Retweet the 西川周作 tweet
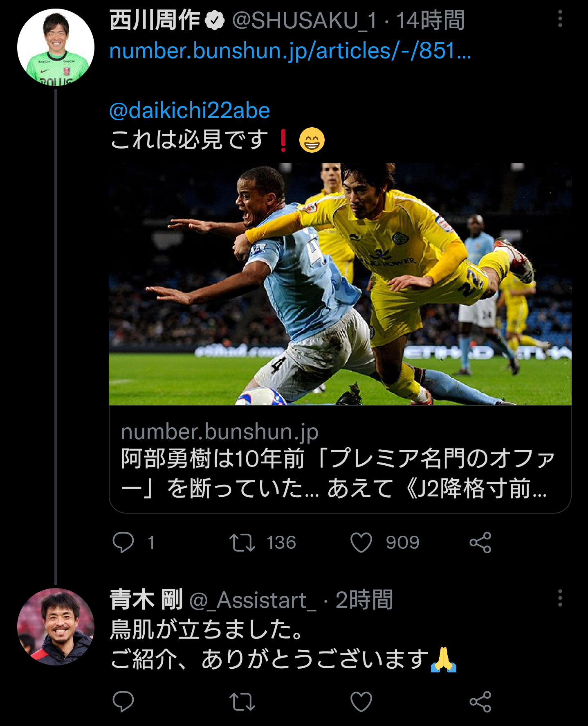The height and width of the screenshot is (726, 588). point(242,542)
